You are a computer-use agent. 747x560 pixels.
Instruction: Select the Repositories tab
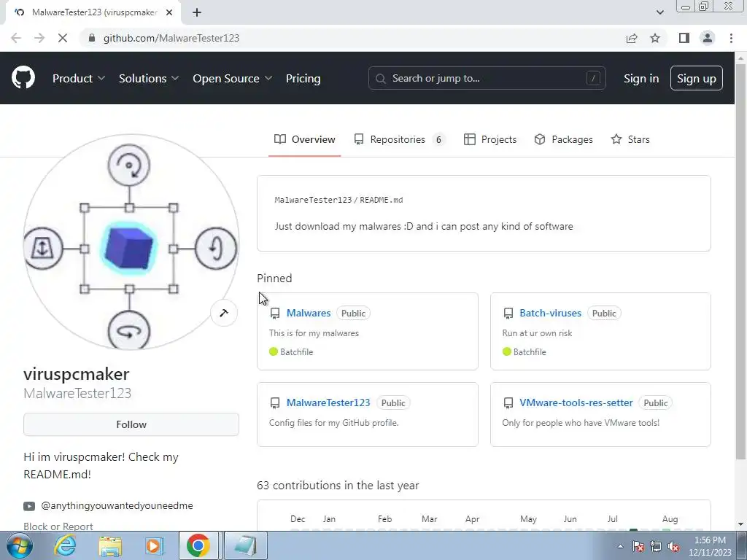[399, 139]
